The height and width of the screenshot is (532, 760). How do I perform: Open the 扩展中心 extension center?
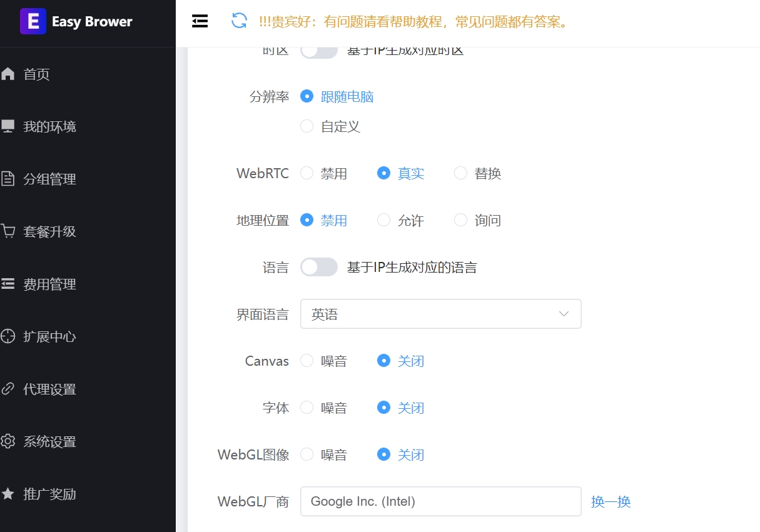[x=46, y=336]
